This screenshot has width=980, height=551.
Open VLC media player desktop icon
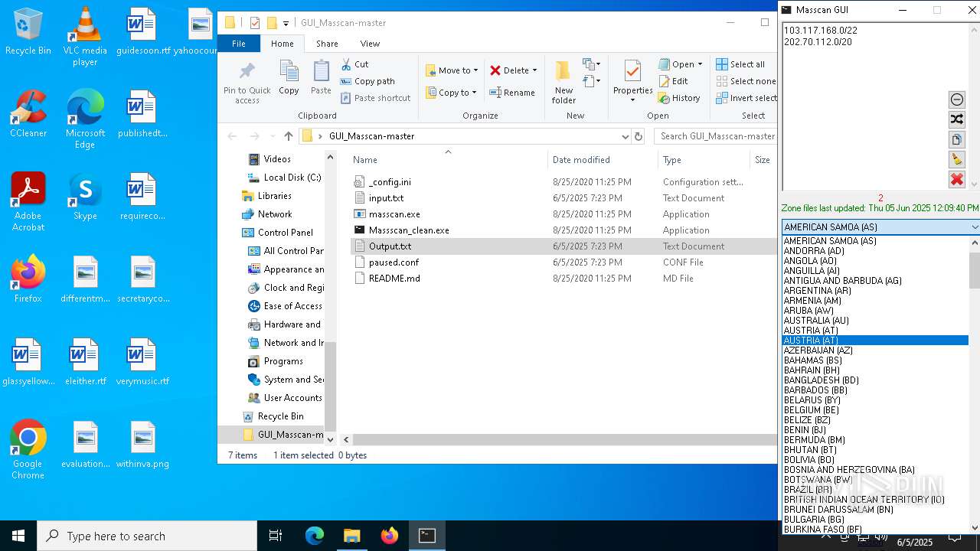85,37
